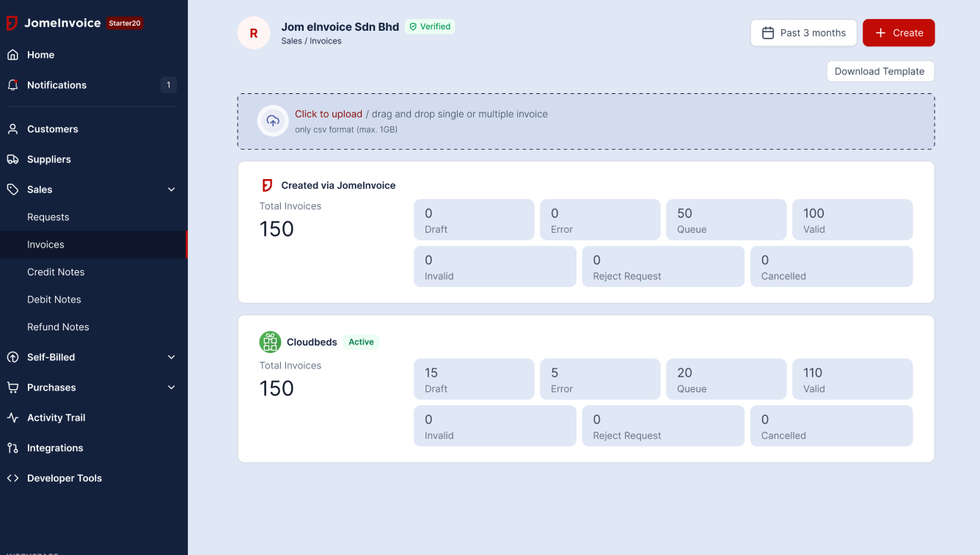The image size is (980, 555).
Task: Open Developer Tools via the code icon
Action: point(12,478)
